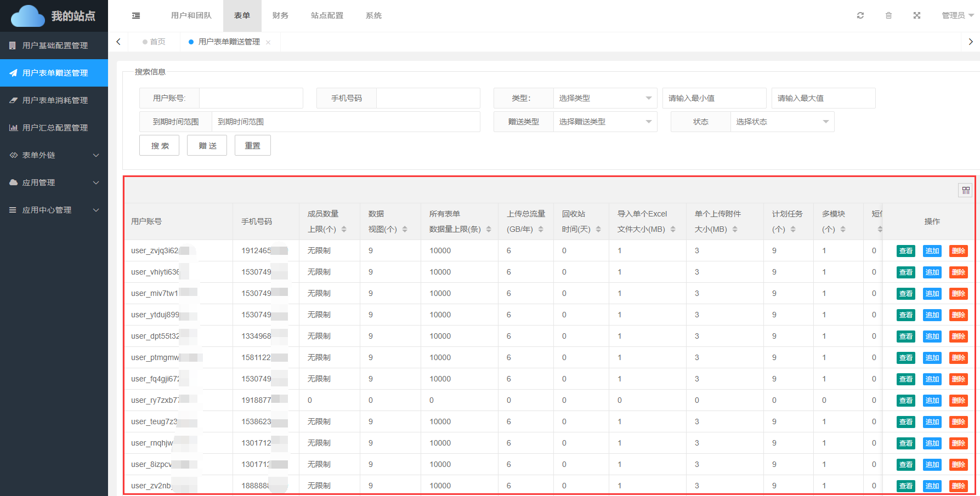Click the 重置 button
Screen dimensions: 980x496
tap(252, 146)
